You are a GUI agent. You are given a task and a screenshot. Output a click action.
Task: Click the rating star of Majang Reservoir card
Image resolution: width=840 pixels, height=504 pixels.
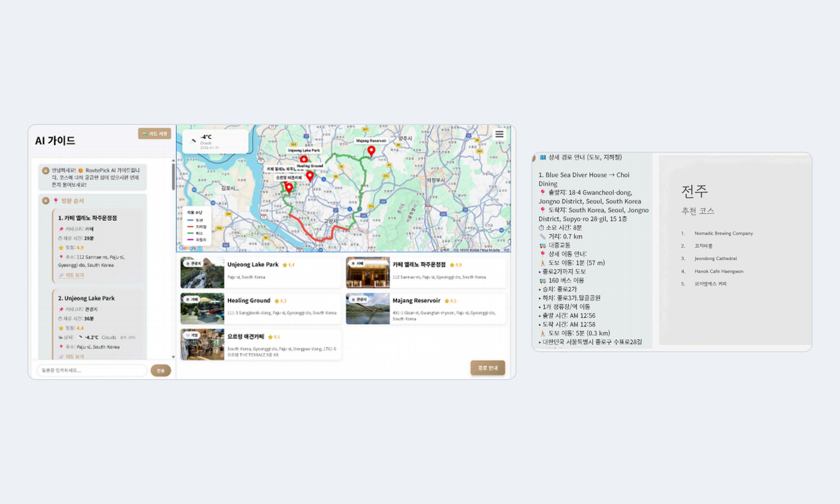click(447, 301)
